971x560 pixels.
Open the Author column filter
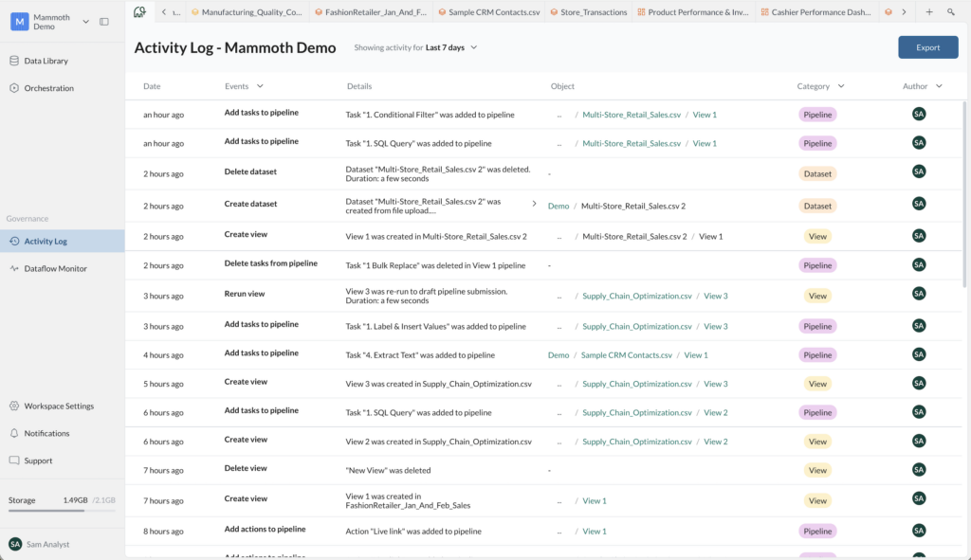(939, 86)
